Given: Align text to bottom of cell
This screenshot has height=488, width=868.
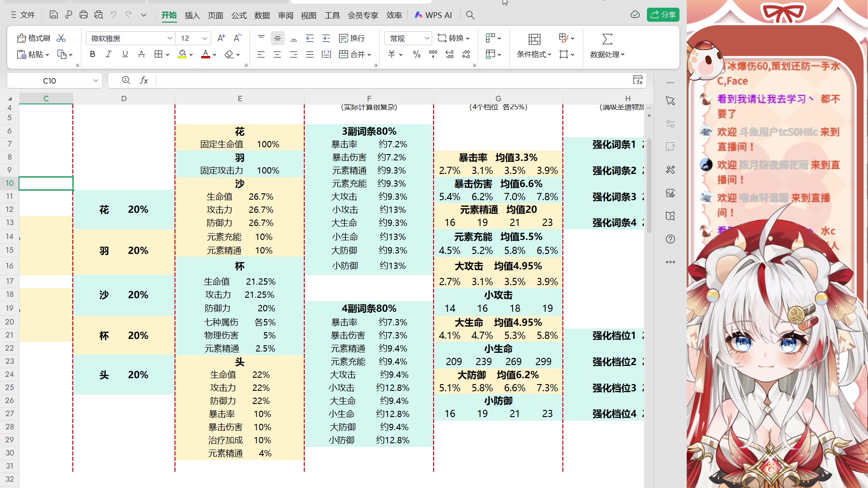Looking at the screenshot, I should 294,38.
